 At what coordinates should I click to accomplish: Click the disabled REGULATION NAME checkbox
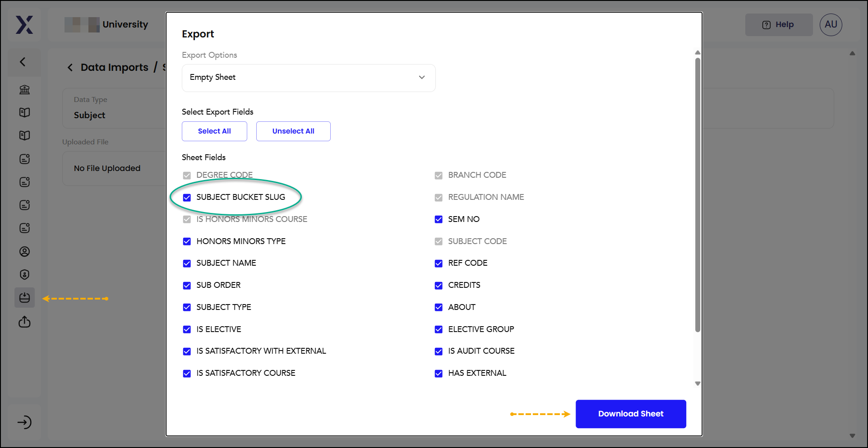[439, 198]
